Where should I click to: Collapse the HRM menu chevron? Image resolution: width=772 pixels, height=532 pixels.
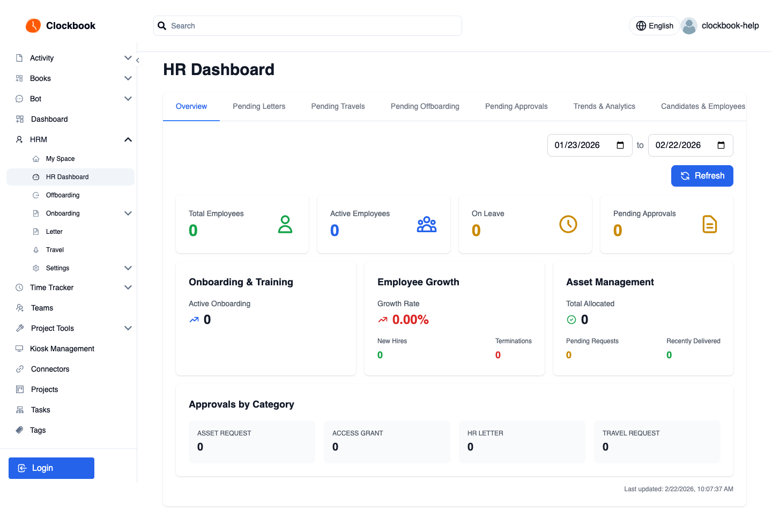click(x=128, y=139)
